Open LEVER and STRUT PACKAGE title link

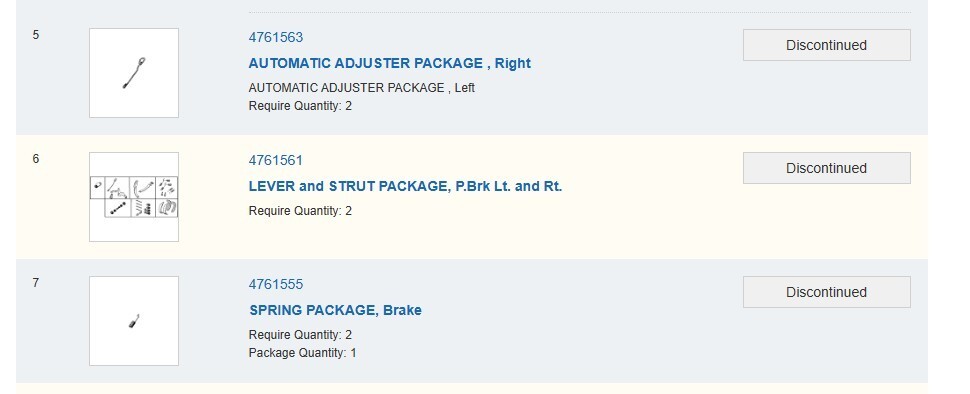(x=405, y=186)
